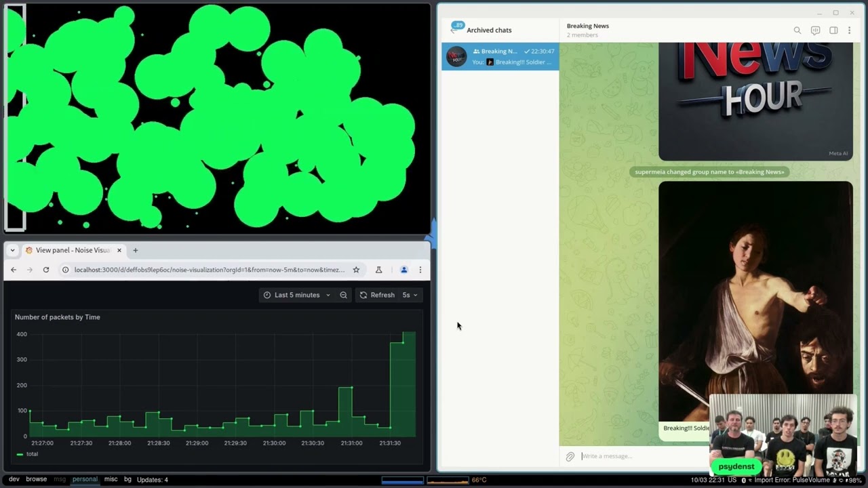Image resolution: width=868 pixels, height=488 pixels.
Task: Click browser forward arrow
Action: 30,270
